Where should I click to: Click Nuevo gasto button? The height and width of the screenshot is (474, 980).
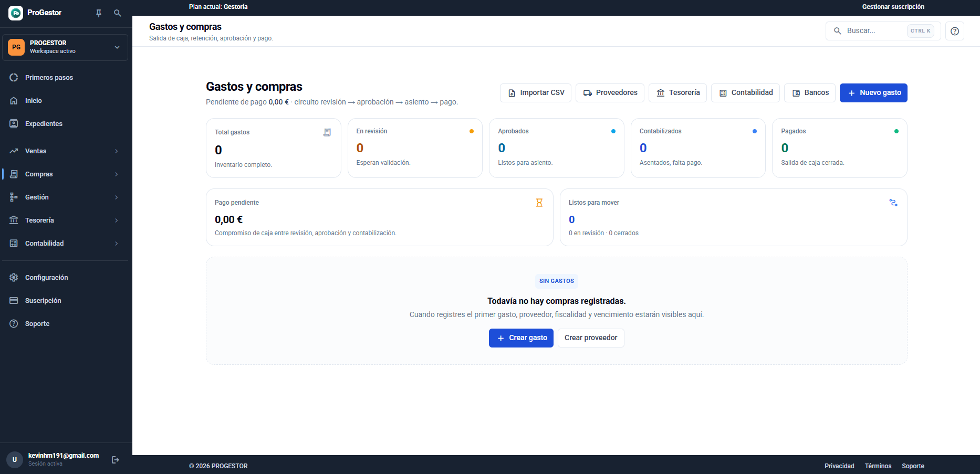tap(873, 93)
